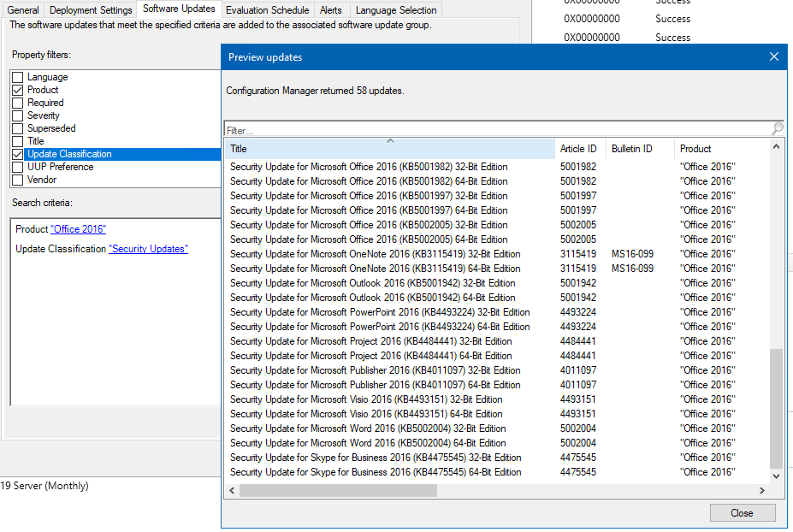Viewport: 793px width, 532px height.
Task: Check the Severity filter box
Action: coord(18,115)
